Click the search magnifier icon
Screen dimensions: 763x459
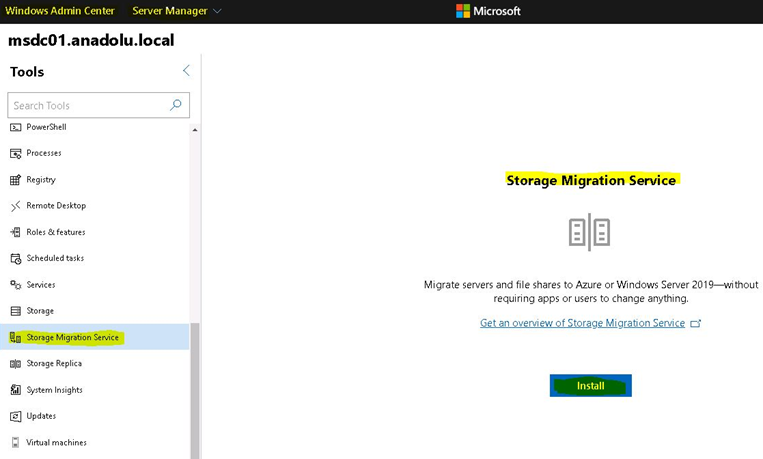(176, 105)
